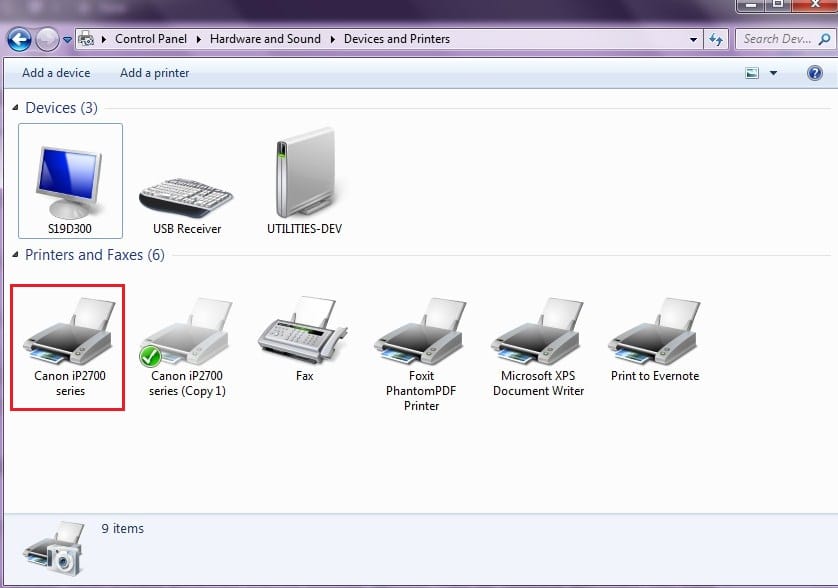The width and height of the screenshot is (838, 588).
Task: Expand arrow before Control Panel breadcrumb
Action: click(x=104, y=39)
